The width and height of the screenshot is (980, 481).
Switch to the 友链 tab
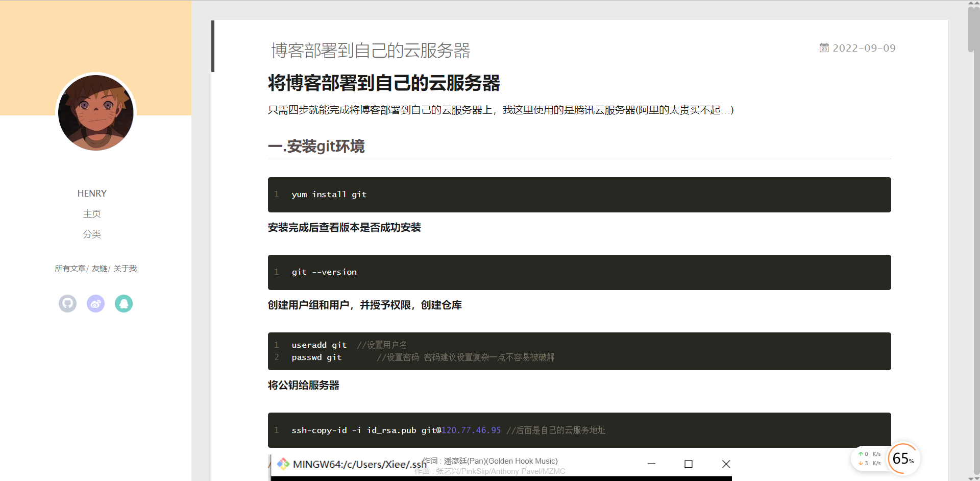coord(100,269)
